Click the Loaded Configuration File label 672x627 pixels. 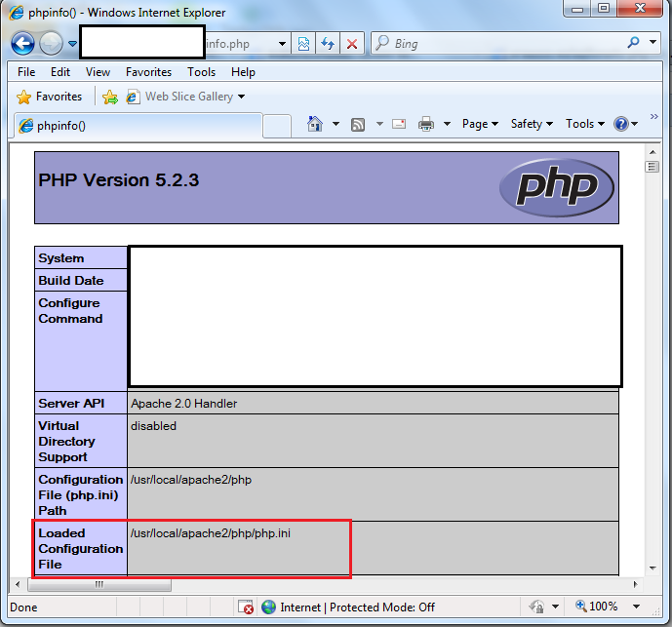point(81,549)
